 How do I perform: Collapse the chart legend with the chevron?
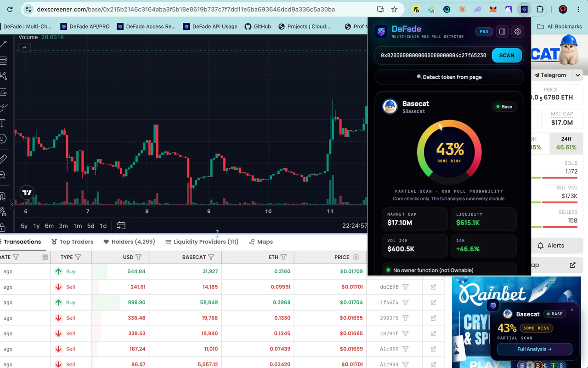[25, 47]
